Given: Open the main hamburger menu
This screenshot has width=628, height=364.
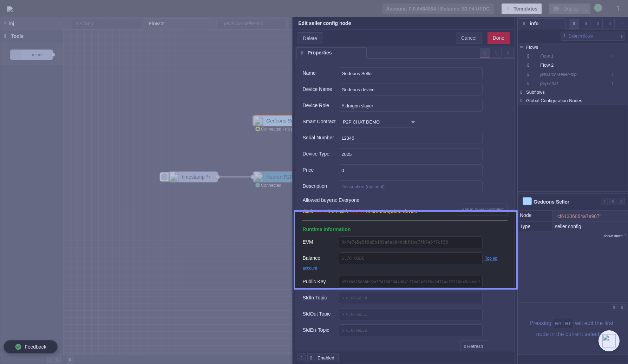Looking at the screenshot, I should 617,9.
